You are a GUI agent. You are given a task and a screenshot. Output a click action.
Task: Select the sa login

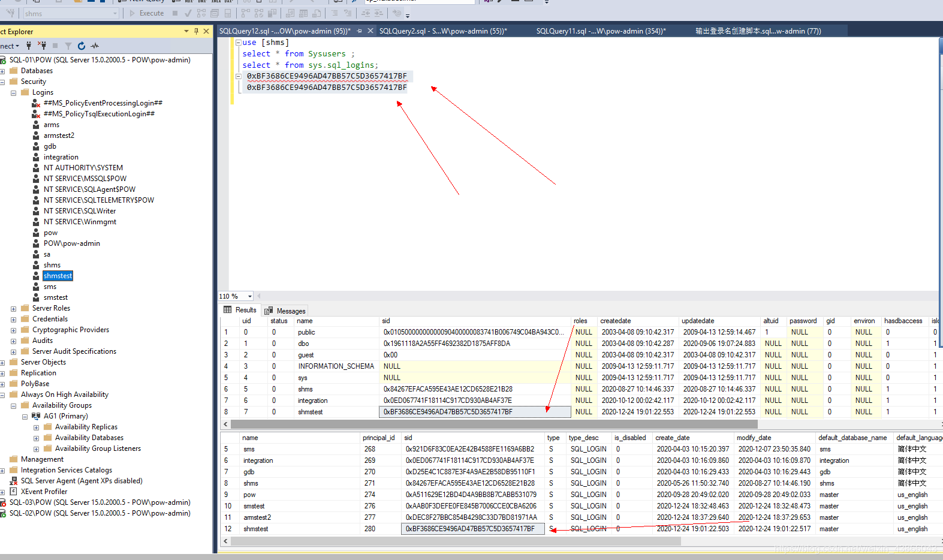[x=47, y=254]
